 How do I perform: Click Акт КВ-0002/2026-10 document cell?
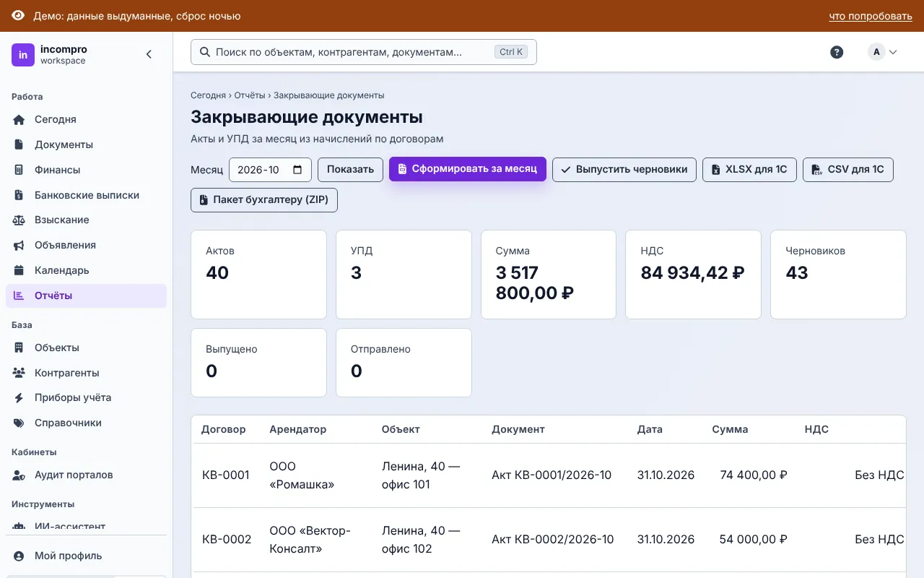[x=553, y=540]
